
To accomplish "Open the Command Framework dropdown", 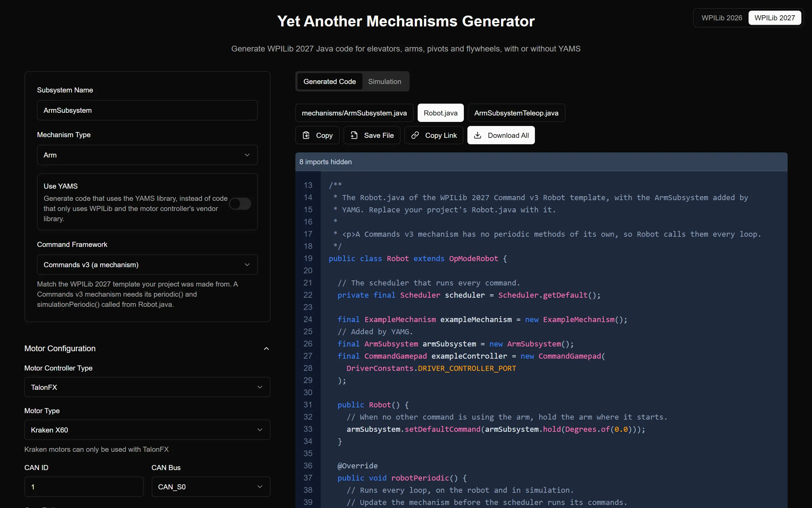I will 147,265.
